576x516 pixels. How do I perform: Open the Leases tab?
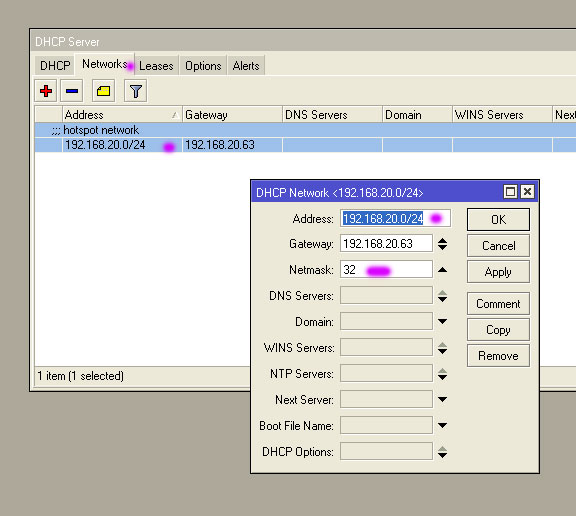(x=156, y=66)
